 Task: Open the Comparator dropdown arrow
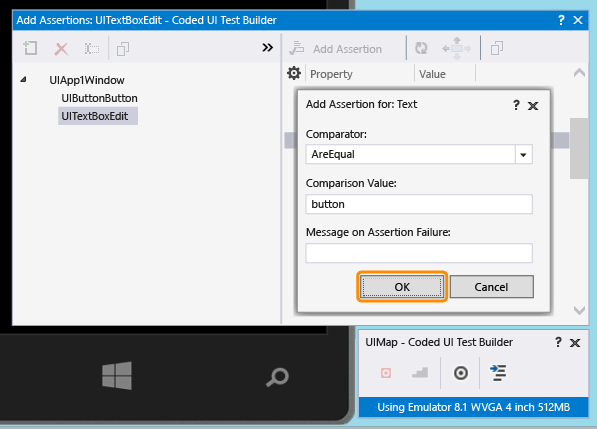tap(524, 155)
